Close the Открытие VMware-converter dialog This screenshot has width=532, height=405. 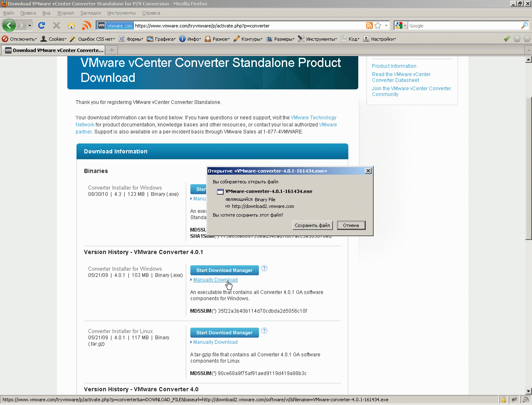(x=368, y=171)
